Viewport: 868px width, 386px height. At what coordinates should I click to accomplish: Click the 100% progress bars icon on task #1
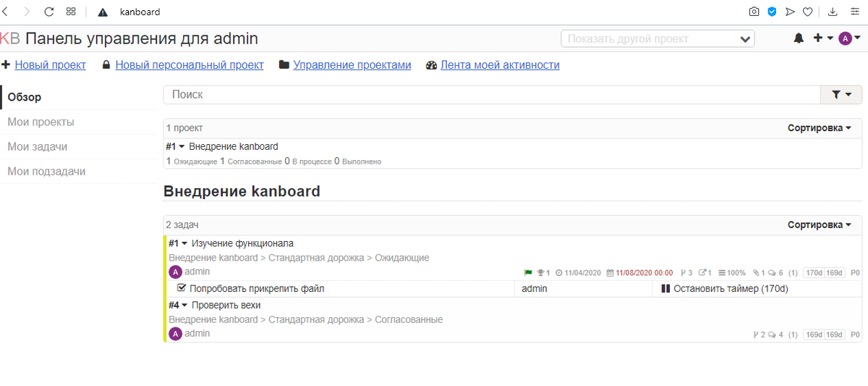click(x=723, y=273)
